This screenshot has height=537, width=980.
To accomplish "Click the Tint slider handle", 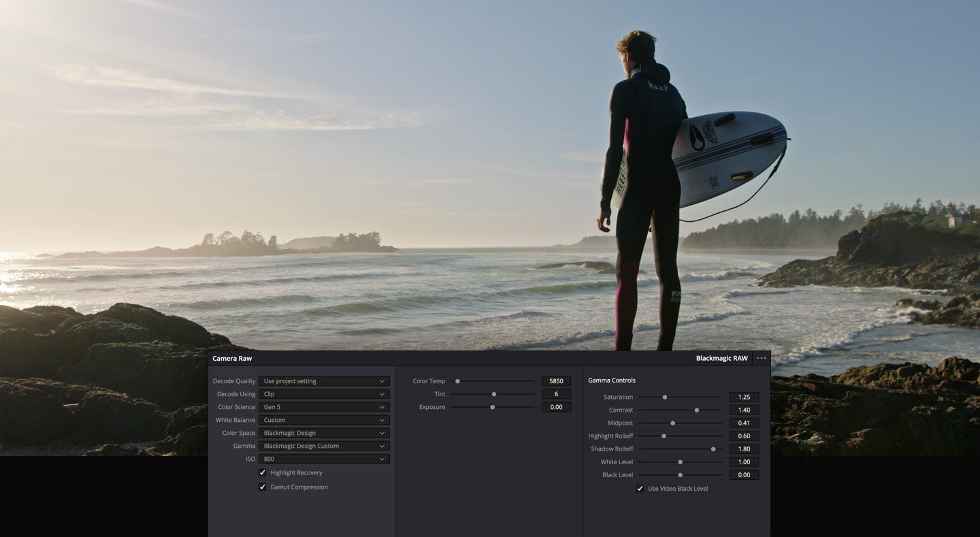I will pos(494,393).
